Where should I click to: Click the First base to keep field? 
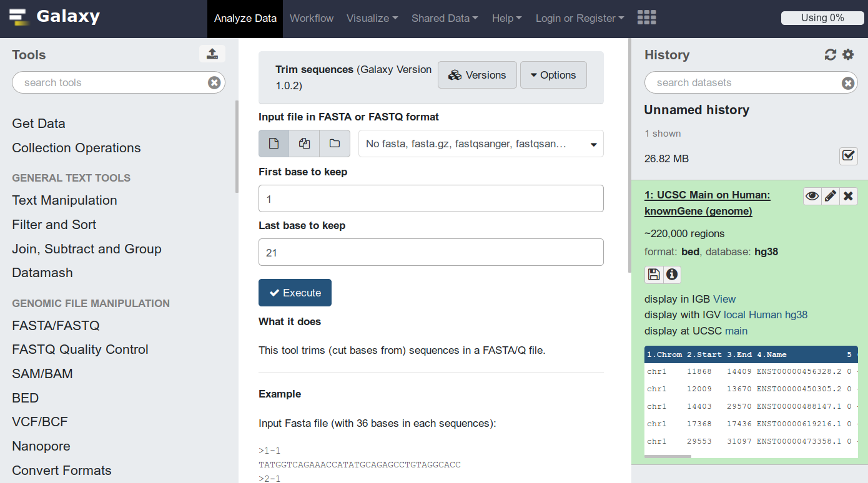(431, 198)
